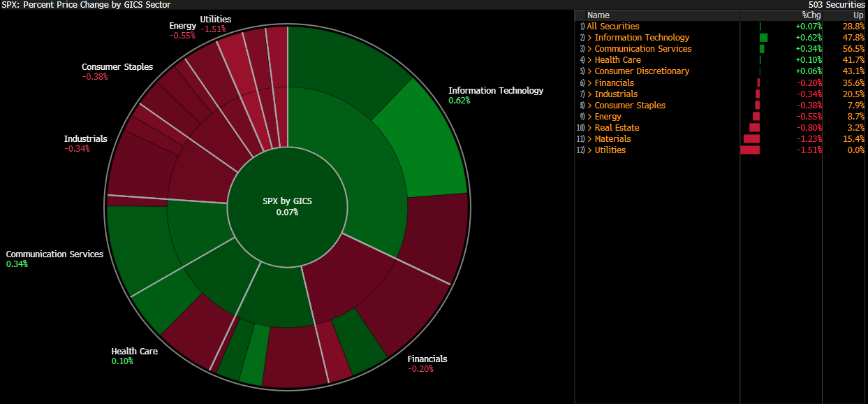Click the 8.7% Up value

click(855, 117)
